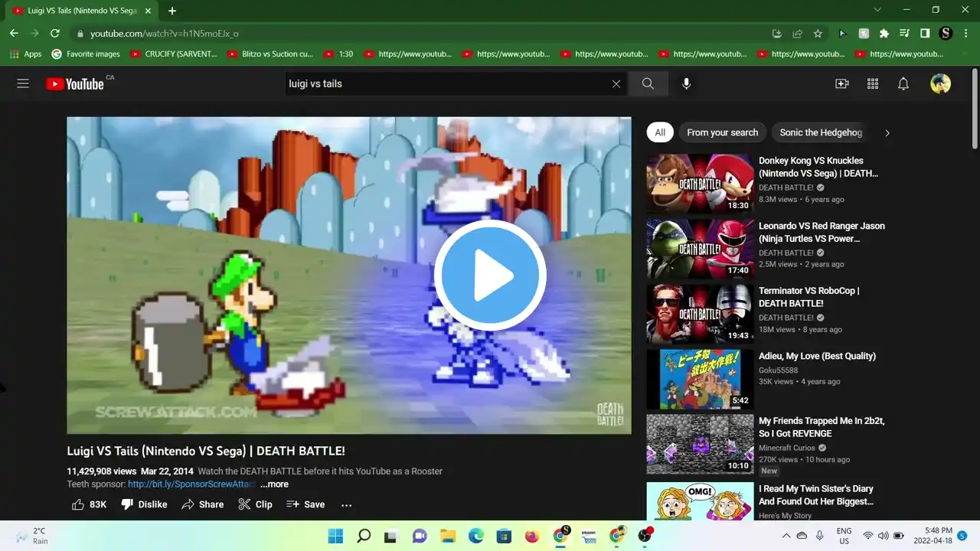Open the Apps bookmark shortcut
This screenshot has height=551, width=980.
26,54
